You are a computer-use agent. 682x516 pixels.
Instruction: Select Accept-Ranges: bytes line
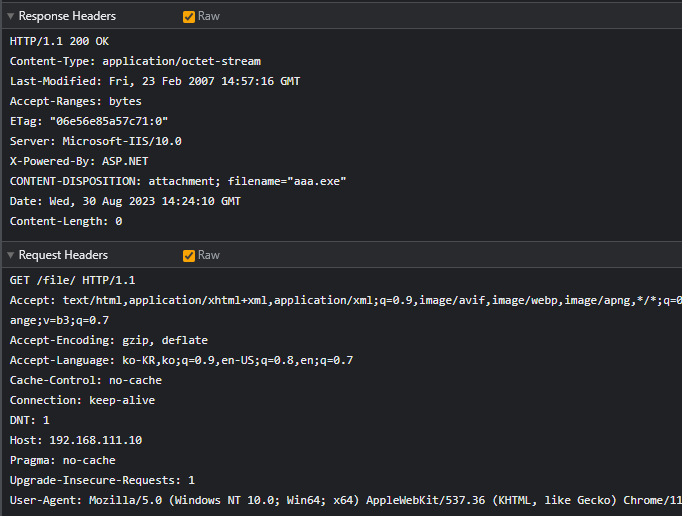point(76,101)
